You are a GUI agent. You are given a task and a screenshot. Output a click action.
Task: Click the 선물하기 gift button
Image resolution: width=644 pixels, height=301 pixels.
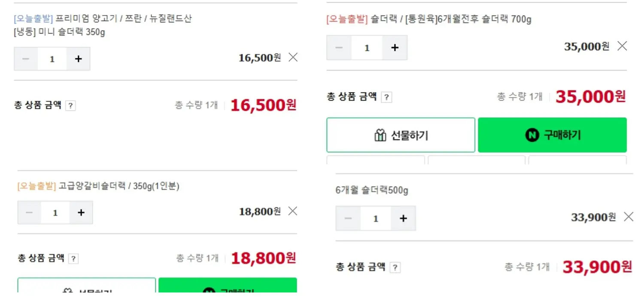point(401,135)
